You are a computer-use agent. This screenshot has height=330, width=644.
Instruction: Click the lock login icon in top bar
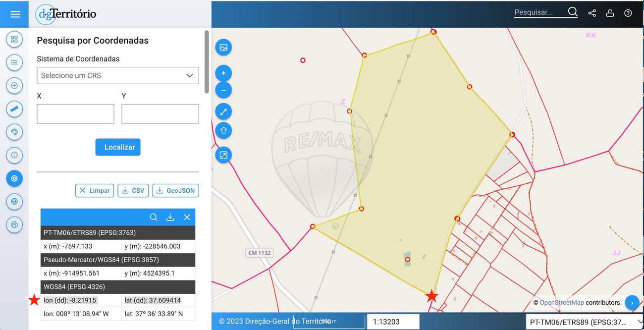tap(610, 13)
